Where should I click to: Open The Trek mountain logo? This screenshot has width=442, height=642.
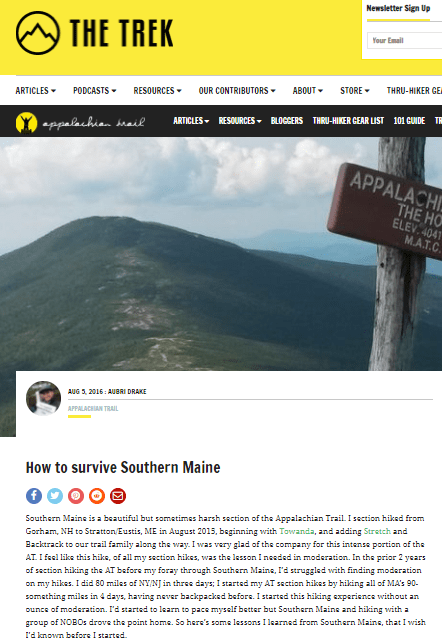[38, 33]
